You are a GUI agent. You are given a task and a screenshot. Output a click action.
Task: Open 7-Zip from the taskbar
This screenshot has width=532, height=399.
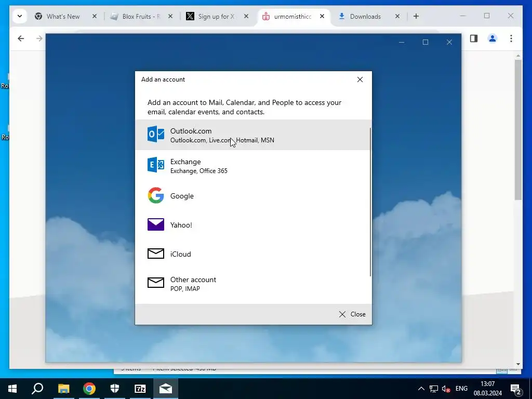(x=140, y=389)
